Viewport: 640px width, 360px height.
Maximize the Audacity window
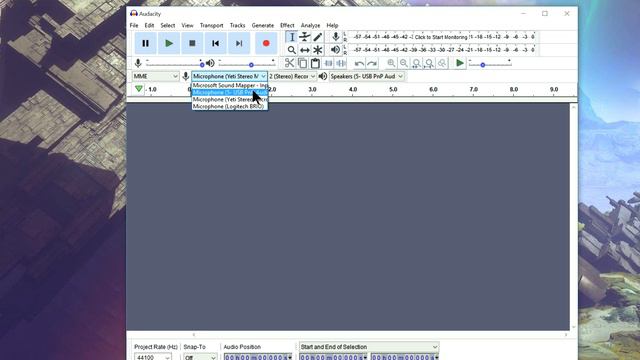(x=545, y=13)
